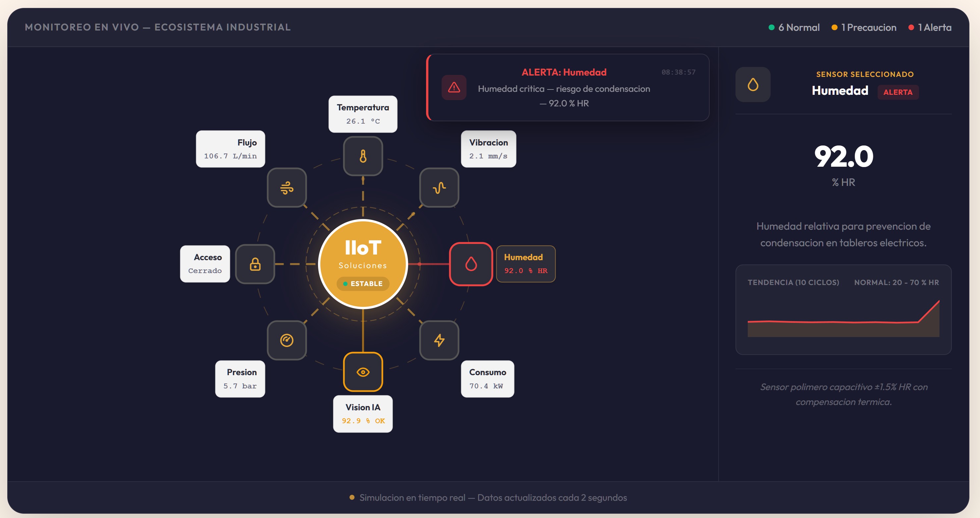
Task: Click the ESTABLE status pill
Action: tap(363, 284)
